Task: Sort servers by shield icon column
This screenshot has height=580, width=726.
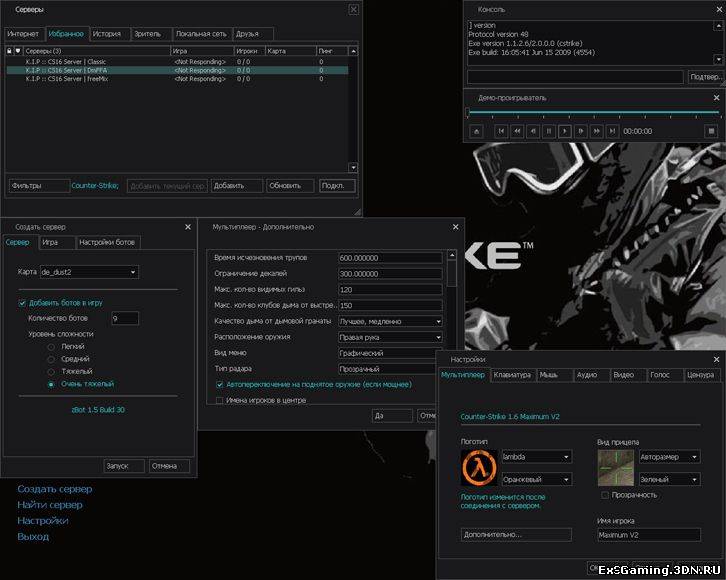Action: pos(18,51)
